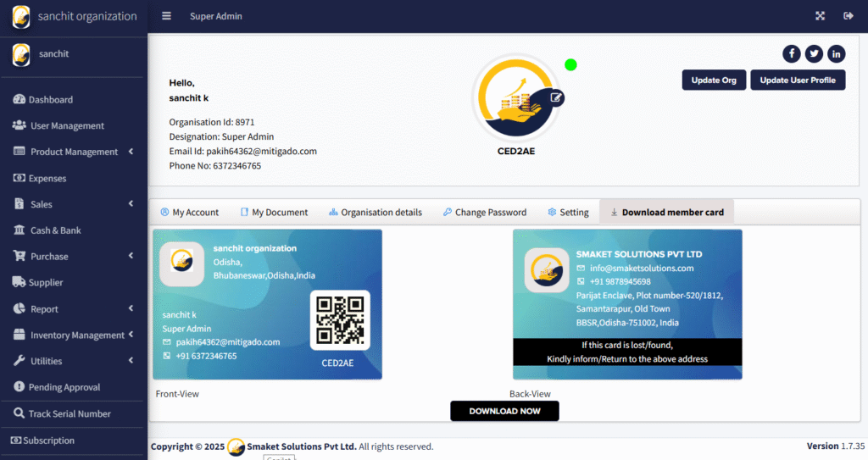Viewport: 868px width, 460px height.
Task: Click the fullscreen expand icon
Action: (x=820, y=16)
